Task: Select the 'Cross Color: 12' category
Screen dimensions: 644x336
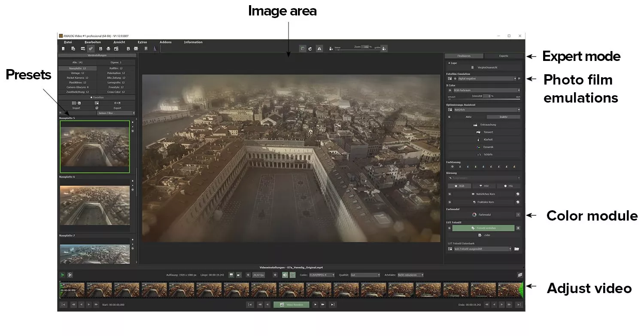Action: (x=116, y=92)
